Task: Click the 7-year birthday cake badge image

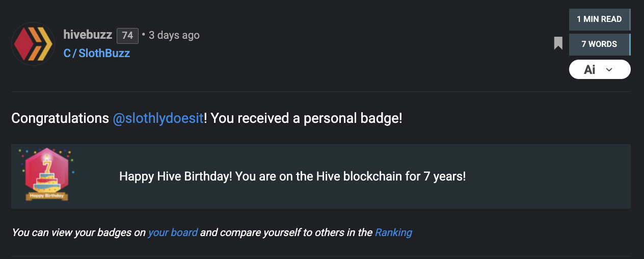Action: click(x=46, y=174)
